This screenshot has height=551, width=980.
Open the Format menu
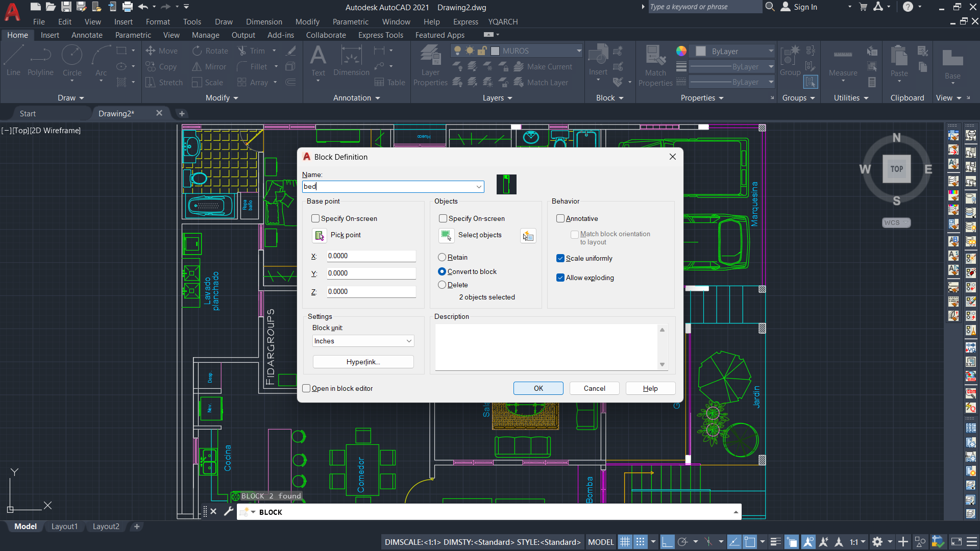coord(158,22)
